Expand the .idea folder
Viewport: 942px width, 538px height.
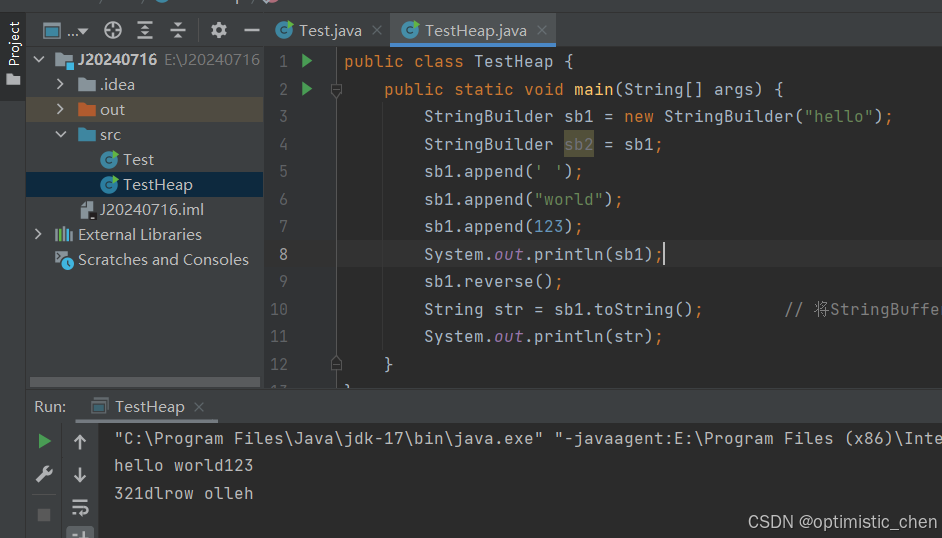tap(60, 84)
